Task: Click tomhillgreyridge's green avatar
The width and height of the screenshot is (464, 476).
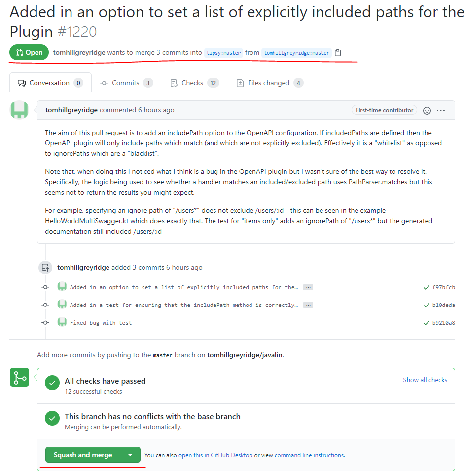Action: coord(19,110)
